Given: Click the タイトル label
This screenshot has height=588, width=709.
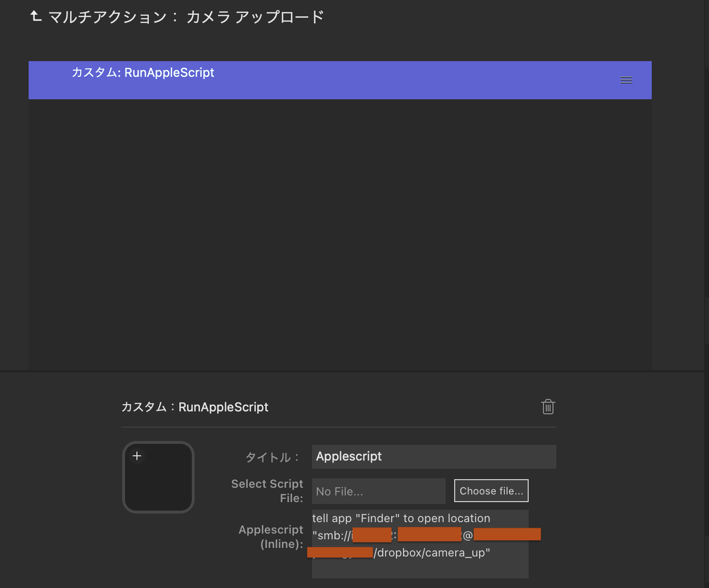Looking at the screenshot, I should 272,457.
